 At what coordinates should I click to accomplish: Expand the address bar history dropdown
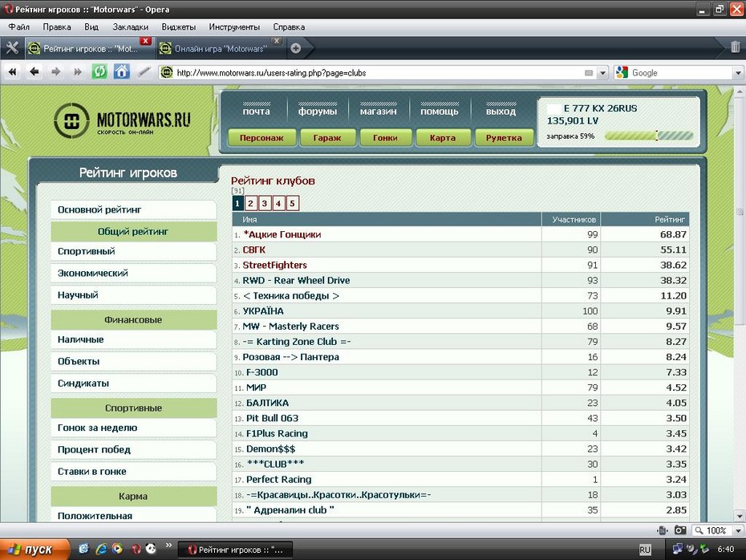(602, 73)
